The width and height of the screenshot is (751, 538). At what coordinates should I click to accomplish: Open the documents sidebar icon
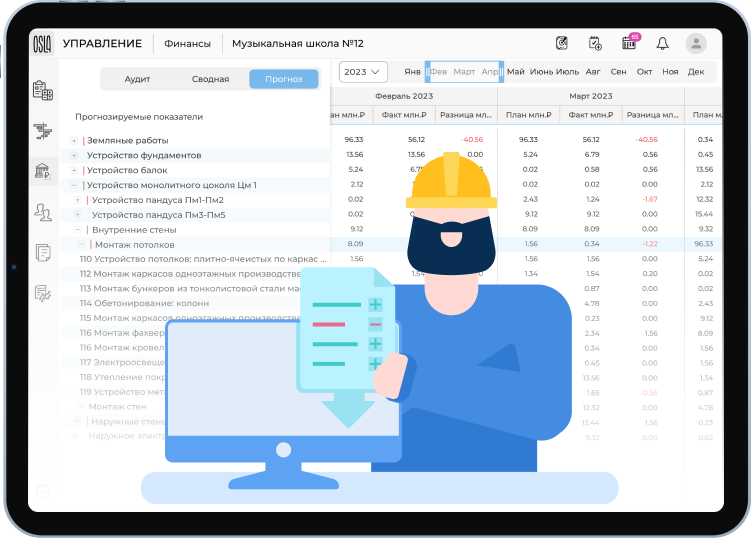point(42,252)
